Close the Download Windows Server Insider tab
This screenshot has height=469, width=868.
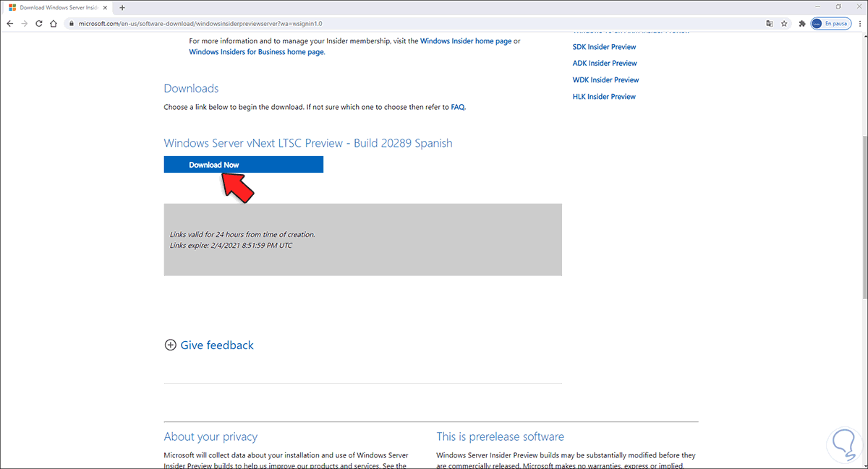click(x=106, y=7)
